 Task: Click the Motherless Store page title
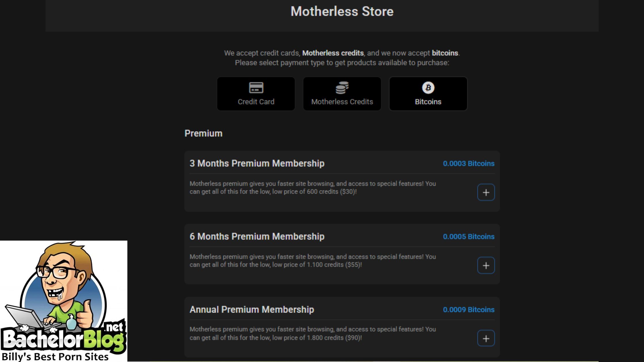[x=342, y=11]
